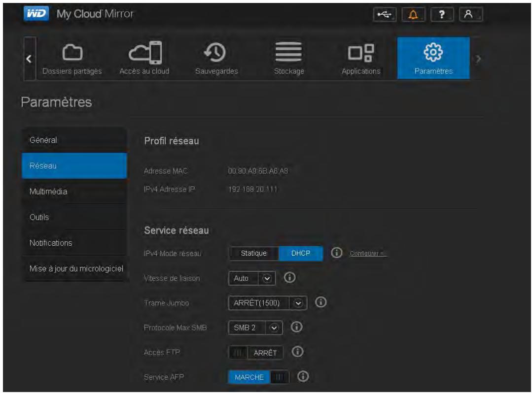Open Stockage section
Viewport: 532px width, 393px height.
(289, 58)
